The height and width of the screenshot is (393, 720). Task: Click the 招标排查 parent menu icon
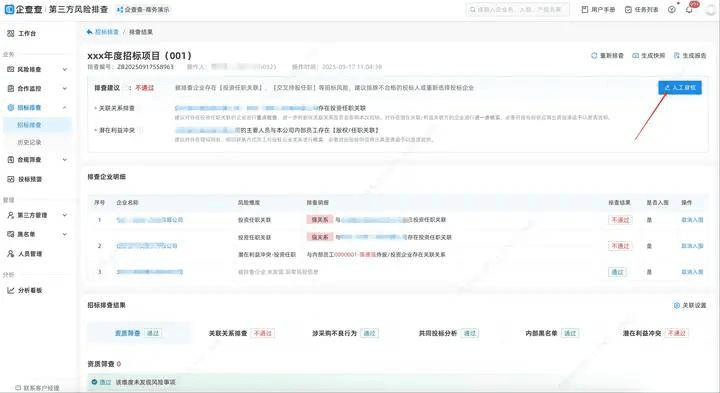pyautogui.click(x=11, y=107)
